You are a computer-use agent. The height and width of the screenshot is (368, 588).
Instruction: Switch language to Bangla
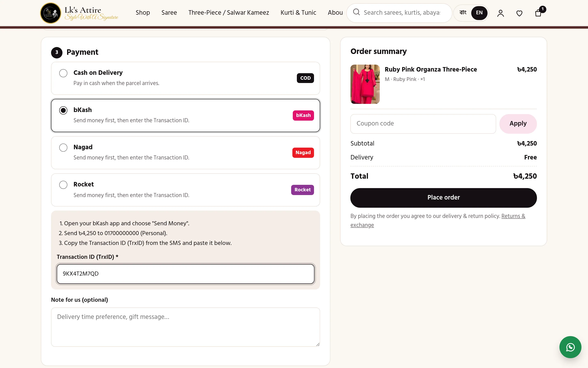(463, 13)
